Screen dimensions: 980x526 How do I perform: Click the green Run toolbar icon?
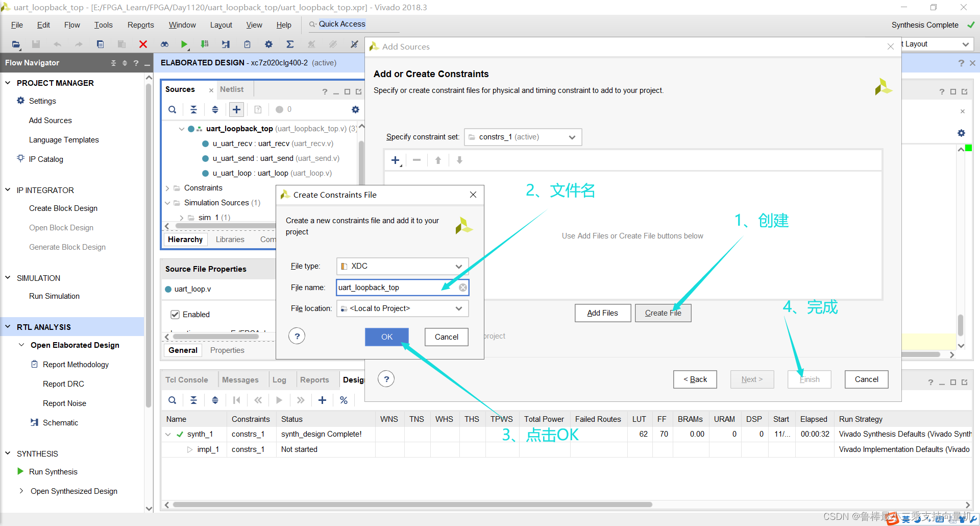pos(184,44)
